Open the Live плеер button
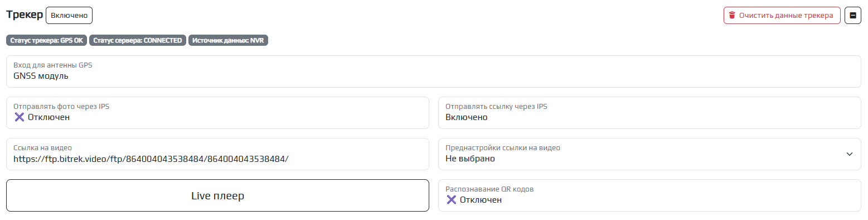Image resolution: width=868 pixels, height=220 pixels. [x=217, y=195]
